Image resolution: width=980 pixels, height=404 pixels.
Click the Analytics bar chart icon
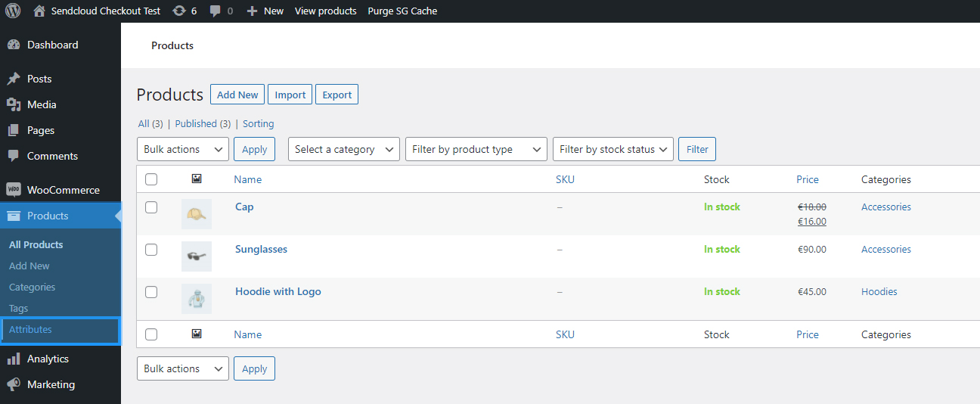(x=13, y=359)
